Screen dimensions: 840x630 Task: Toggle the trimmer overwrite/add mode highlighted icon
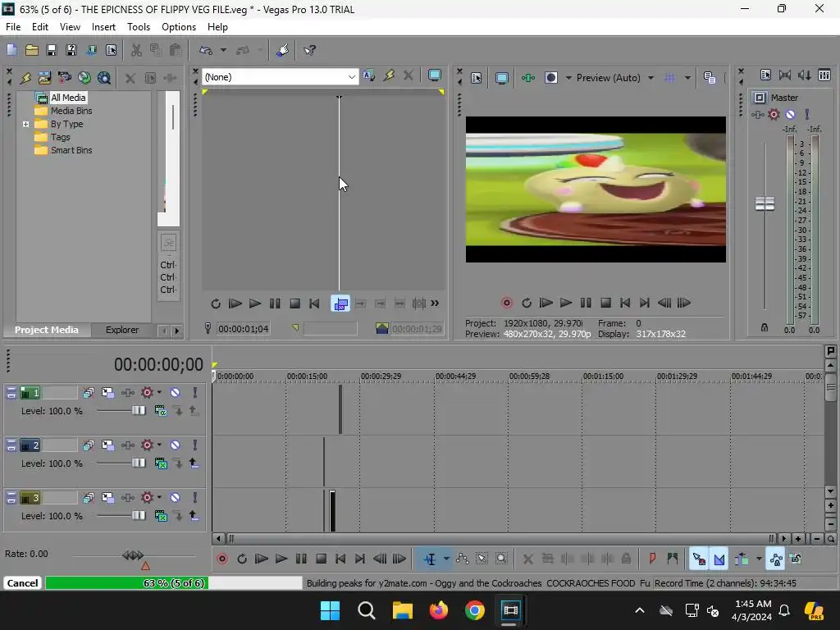tap(340, 304)
